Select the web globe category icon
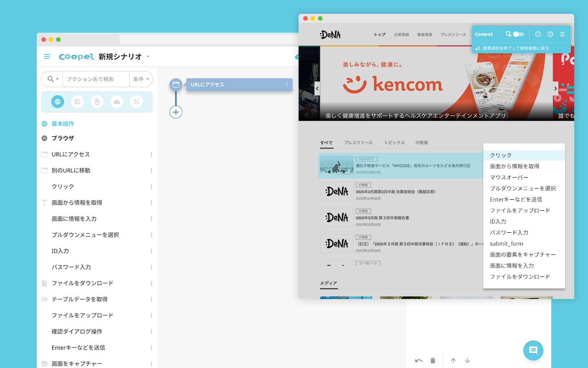 coord(58,102)
